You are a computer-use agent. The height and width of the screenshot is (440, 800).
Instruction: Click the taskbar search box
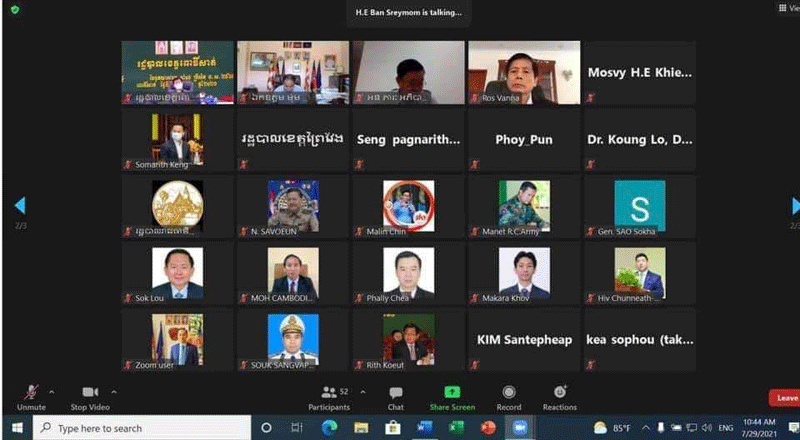point(140,428)
